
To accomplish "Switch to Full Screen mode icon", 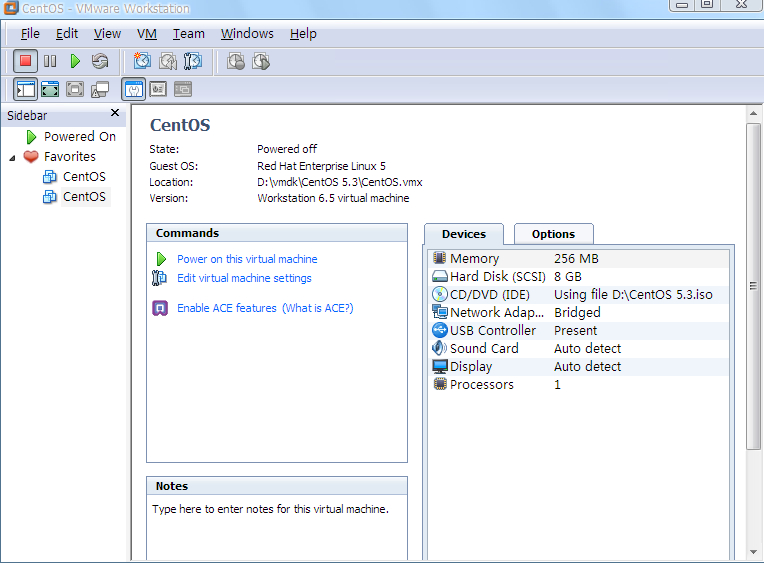I will click(50, 89).
